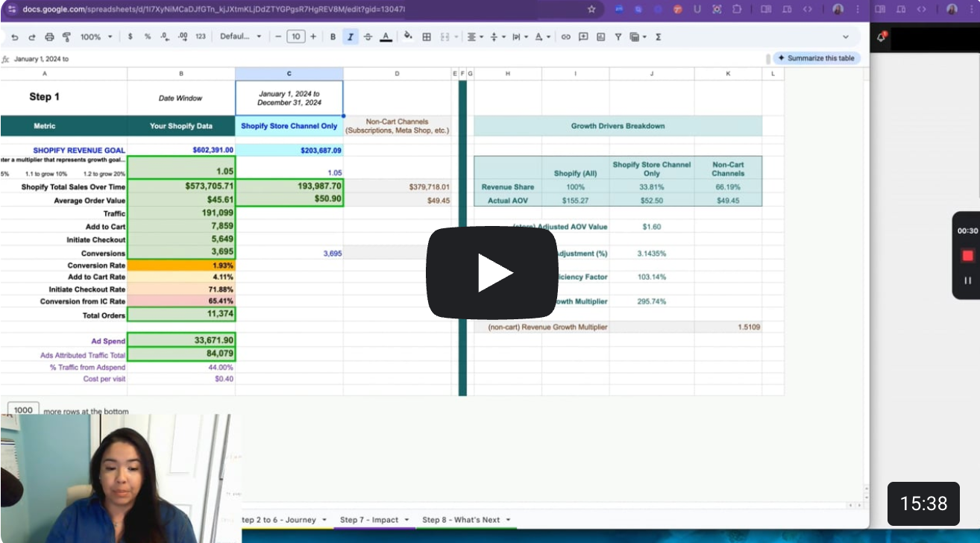Toggle bold formatting
Image resolution: width=980 pixels, height=543 pixels.
[333, 37]
